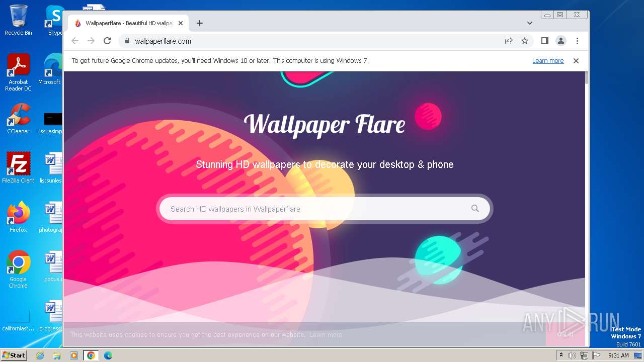This screenshot has width=644, height=362.
Task: Click the browser forward arrow
Action: (91, 41)
